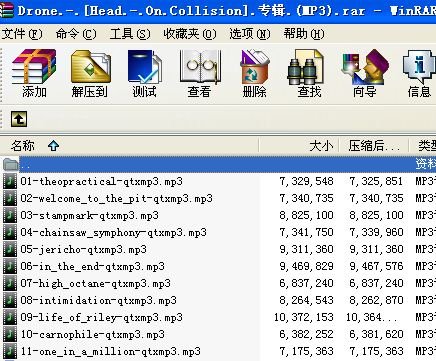Click size value 7,329,548
Image resolution: width=436 pixels, height=361 pixels.
pos(307,181)
